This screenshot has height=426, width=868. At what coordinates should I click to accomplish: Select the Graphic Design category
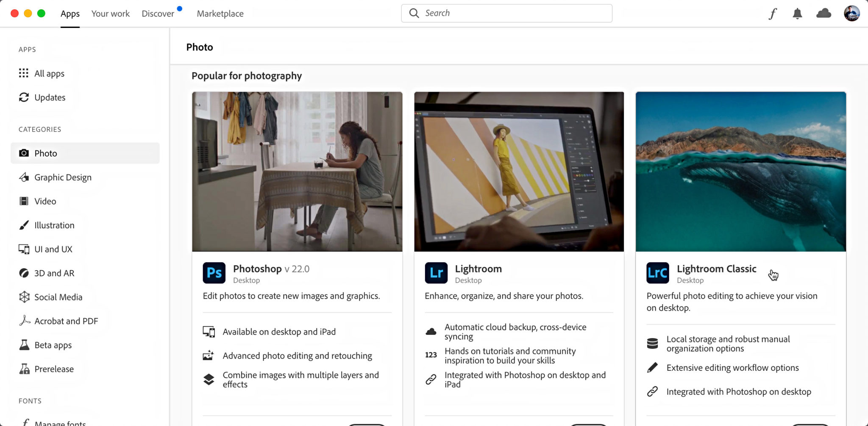(x=63, y=177)
